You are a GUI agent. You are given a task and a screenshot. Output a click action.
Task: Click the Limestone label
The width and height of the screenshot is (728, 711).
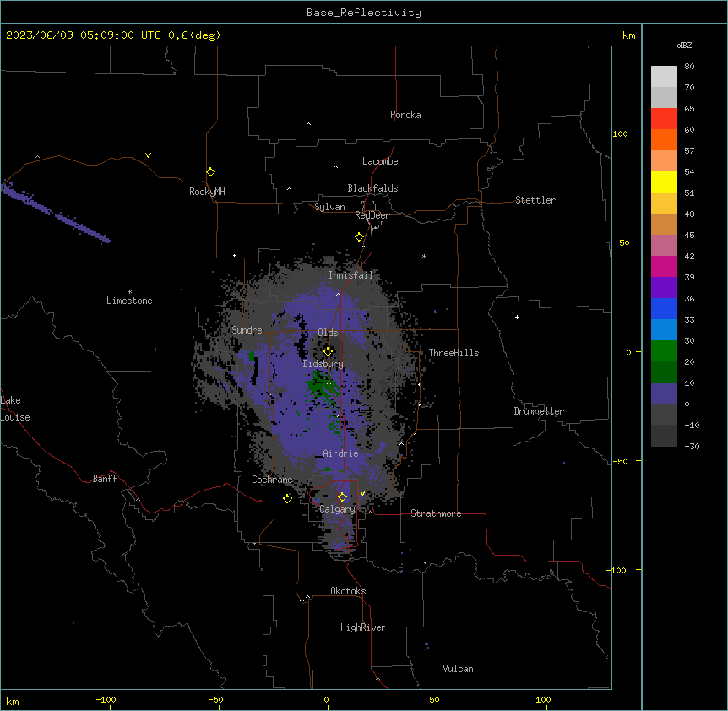(x=129, y=301)
